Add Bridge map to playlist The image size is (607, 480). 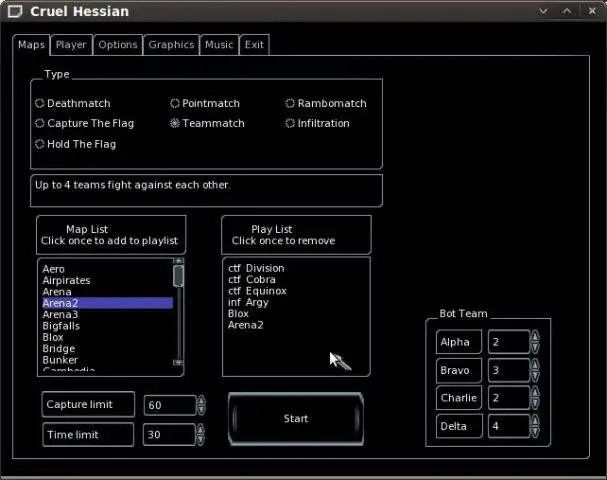pos(107,348)
